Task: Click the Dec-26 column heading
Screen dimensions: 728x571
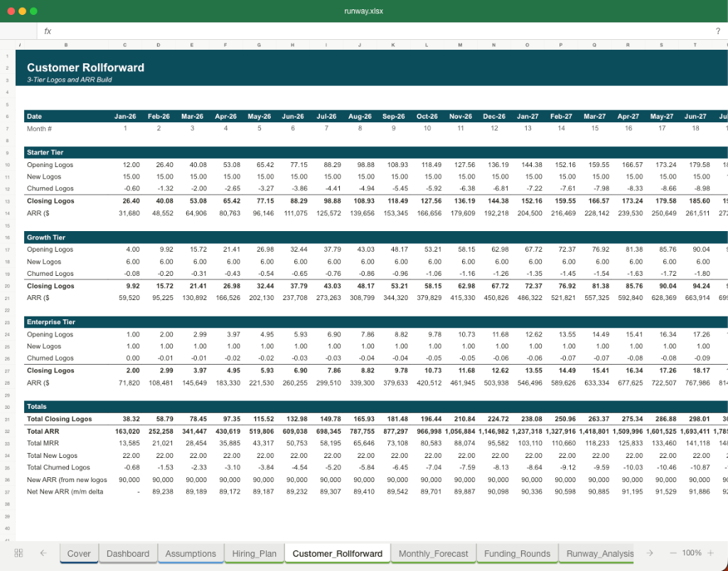Action: tap(494, 117)
